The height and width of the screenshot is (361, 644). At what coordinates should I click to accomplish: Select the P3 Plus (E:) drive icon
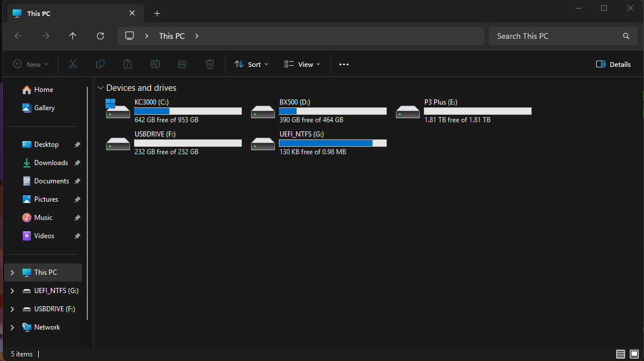[x=408, y=111]
